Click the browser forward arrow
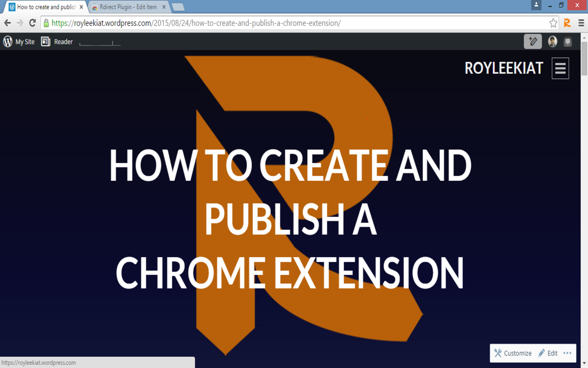This screenshot has width=588, height=368. [x=20, y=23]
